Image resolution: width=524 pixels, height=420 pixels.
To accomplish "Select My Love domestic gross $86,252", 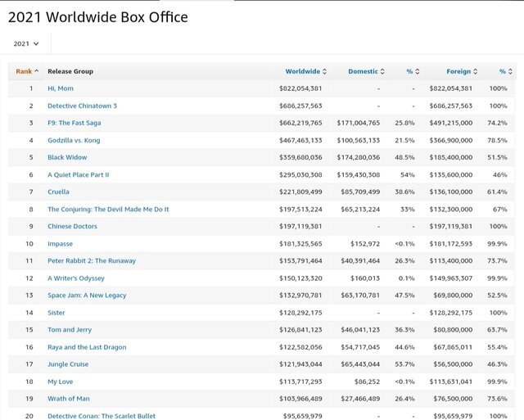I will pyautogui.click(x=368, y=382).
